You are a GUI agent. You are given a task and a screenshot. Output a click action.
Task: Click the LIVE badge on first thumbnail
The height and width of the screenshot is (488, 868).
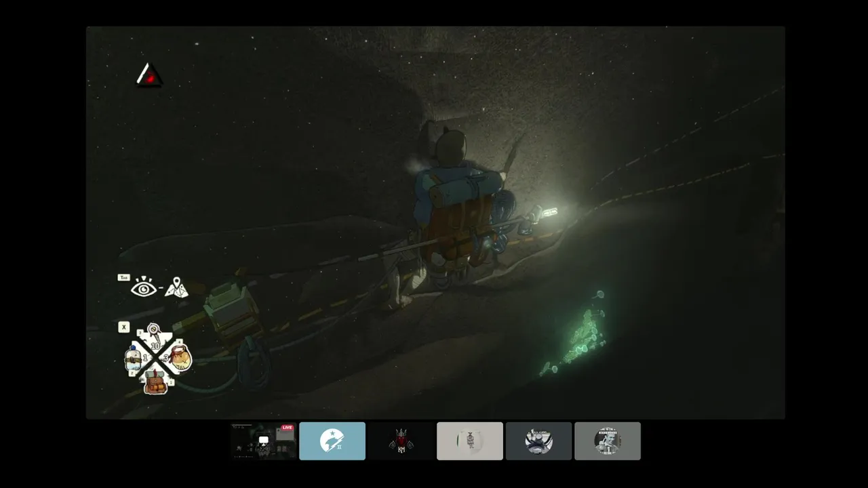[x=288, y=428]
